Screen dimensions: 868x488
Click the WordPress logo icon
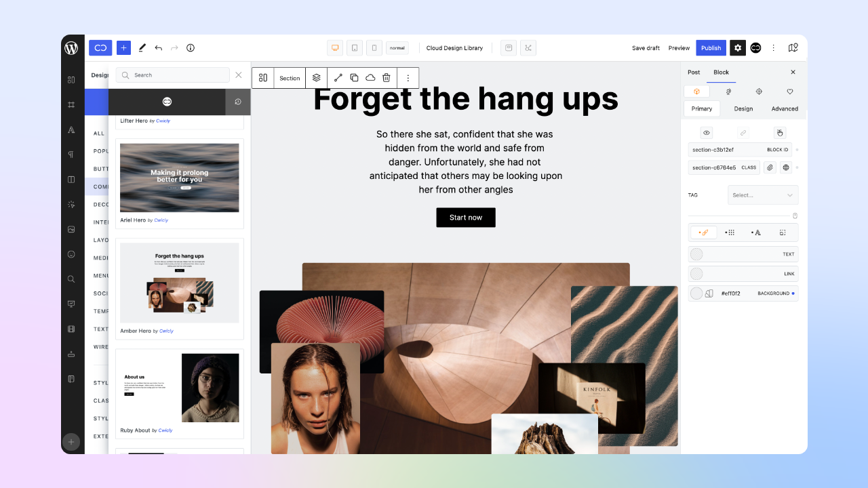[71, 48]
